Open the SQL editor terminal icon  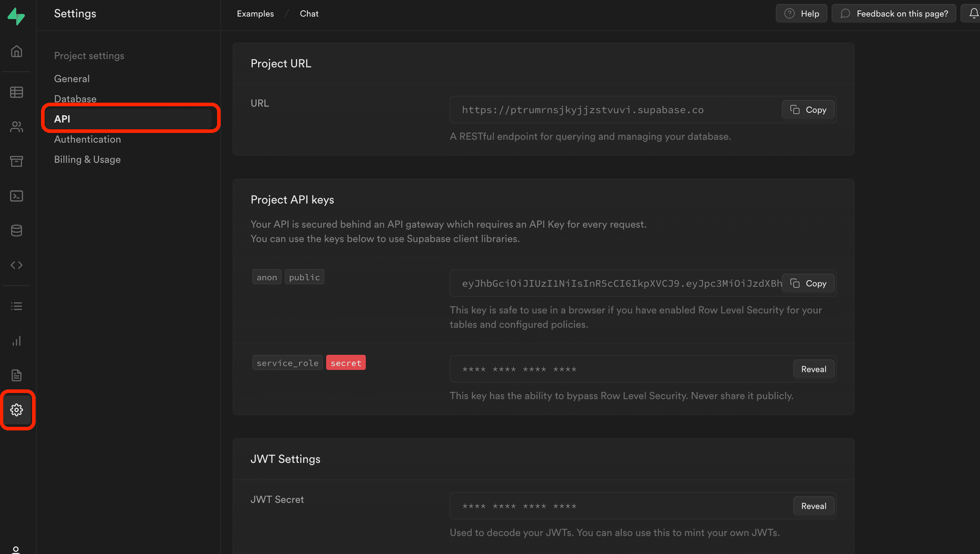click(x=16, y=196)
